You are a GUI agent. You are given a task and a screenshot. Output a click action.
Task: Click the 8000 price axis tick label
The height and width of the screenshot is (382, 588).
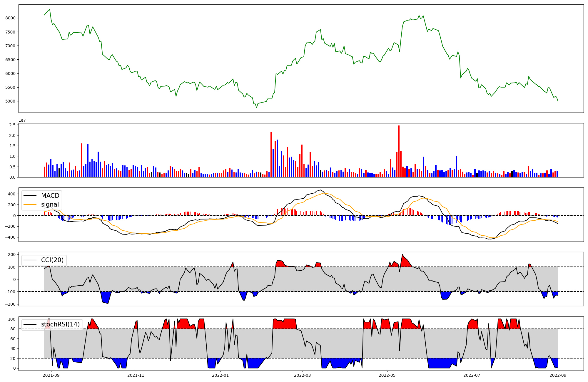(x=10, y=18)
